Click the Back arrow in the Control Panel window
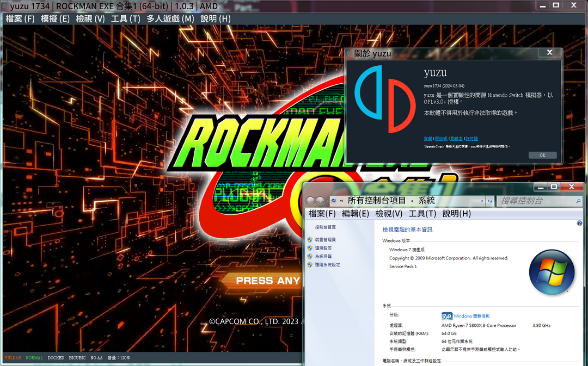 (x=310, y=201)
